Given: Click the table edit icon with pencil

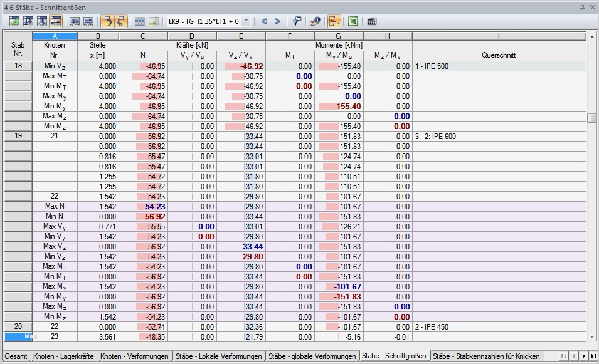Looking at the screenshot, I should 154,21.
